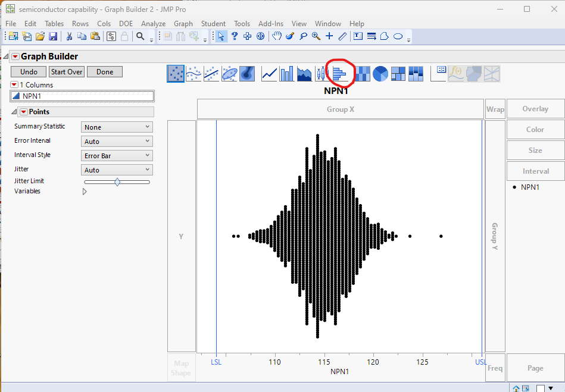Open the Analyze menu
Viewport: 565px width, 392px height.
coord(153,24)
